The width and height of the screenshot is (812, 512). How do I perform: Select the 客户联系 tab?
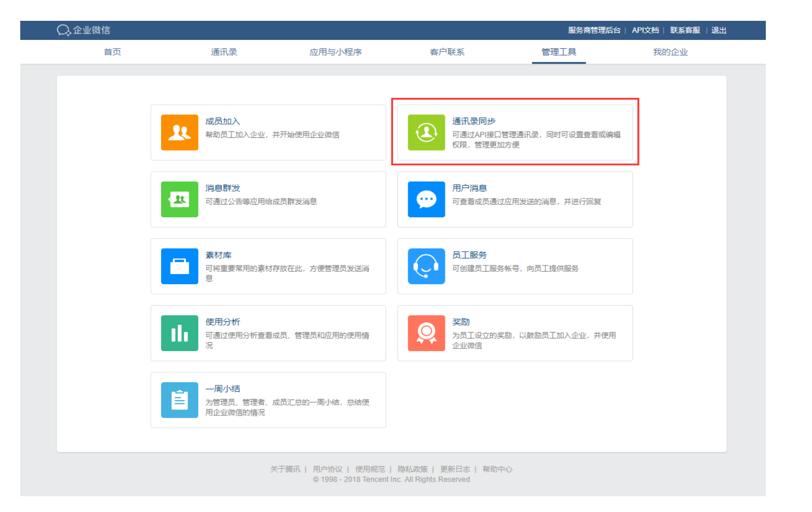click(x=447, y=52)
